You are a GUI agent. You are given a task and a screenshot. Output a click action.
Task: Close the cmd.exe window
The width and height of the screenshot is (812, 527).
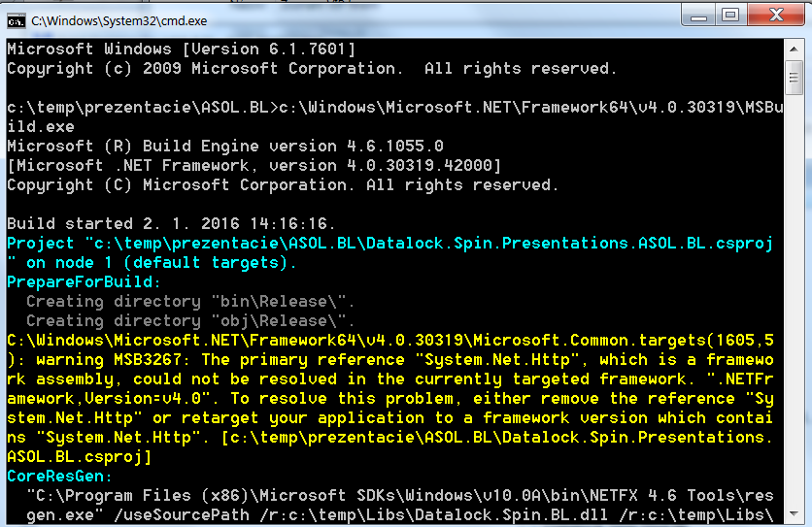point(776,15)
